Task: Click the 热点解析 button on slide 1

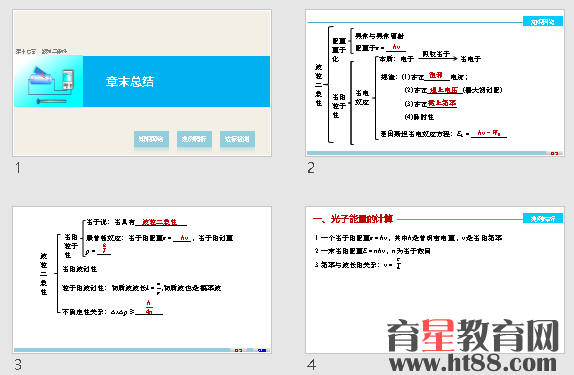Action: pos(194,139)
